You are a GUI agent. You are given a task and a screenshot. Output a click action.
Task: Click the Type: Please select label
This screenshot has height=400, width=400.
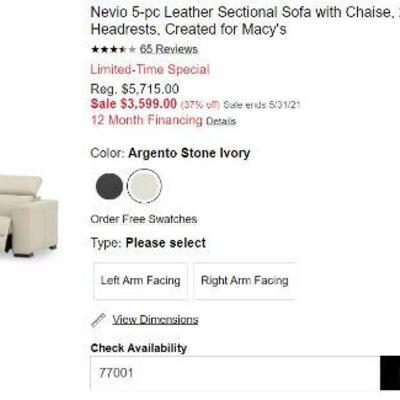(148, 243)
